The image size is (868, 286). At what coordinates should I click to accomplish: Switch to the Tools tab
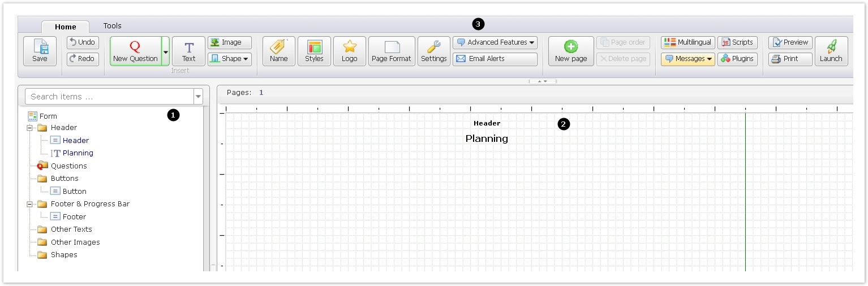[112, 25]
